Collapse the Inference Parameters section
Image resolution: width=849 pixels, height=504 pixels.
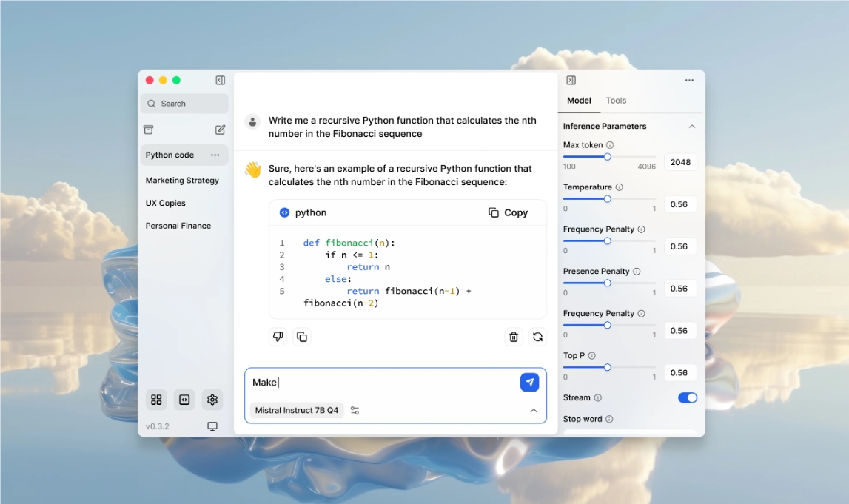[692, 126]
